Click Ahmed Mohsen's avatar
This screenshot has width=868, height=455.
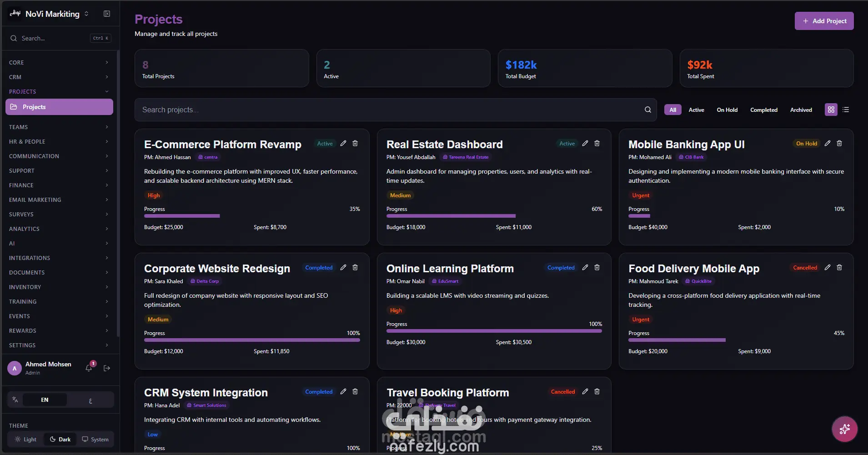(x=15, y=368)
